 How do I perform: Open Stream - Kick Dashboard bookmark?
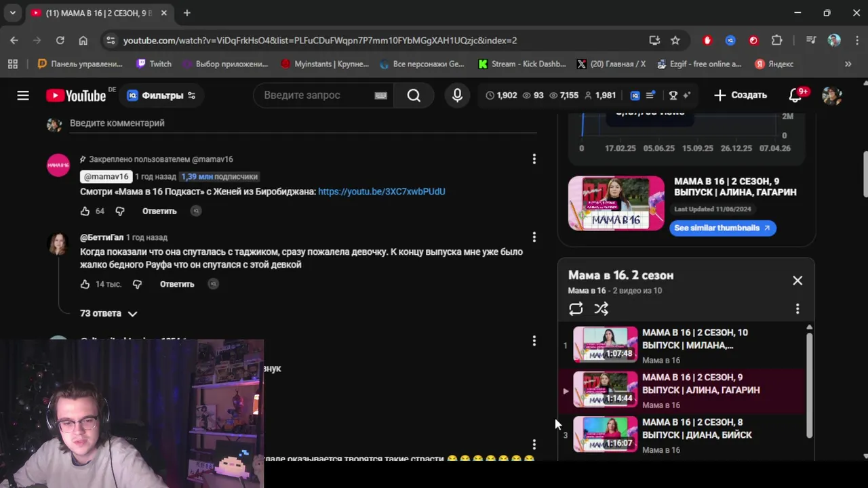click(522, 64)
